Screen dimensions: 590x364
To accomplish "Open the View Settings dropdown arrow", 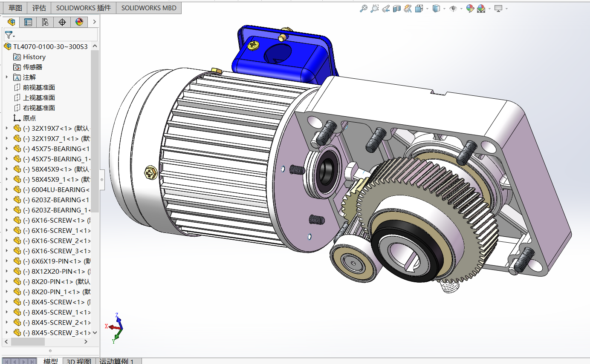I will click(x=506, y=9).
